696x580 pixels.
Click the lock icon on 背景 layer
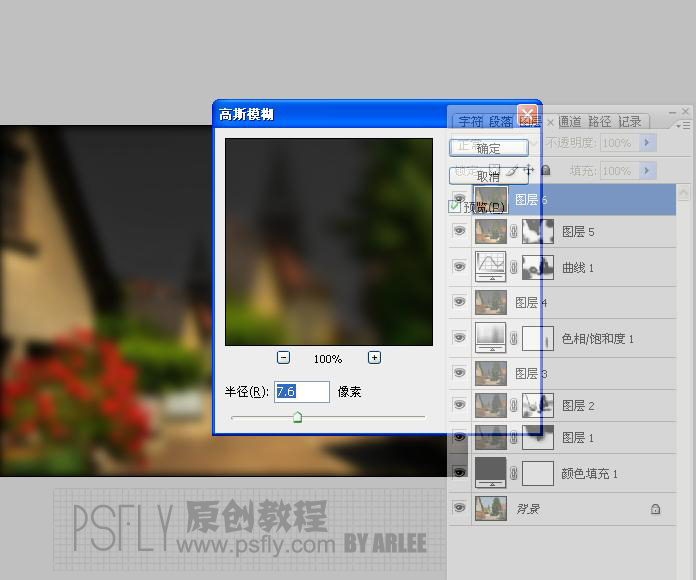pos(655,509)
